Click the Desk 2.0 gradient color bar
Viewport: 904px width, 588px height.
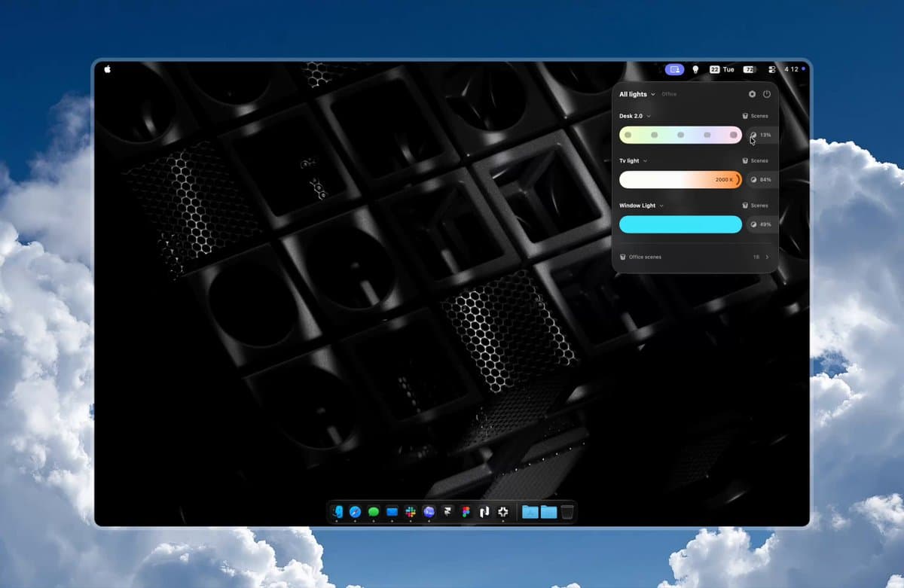click(x=680, y=135)
